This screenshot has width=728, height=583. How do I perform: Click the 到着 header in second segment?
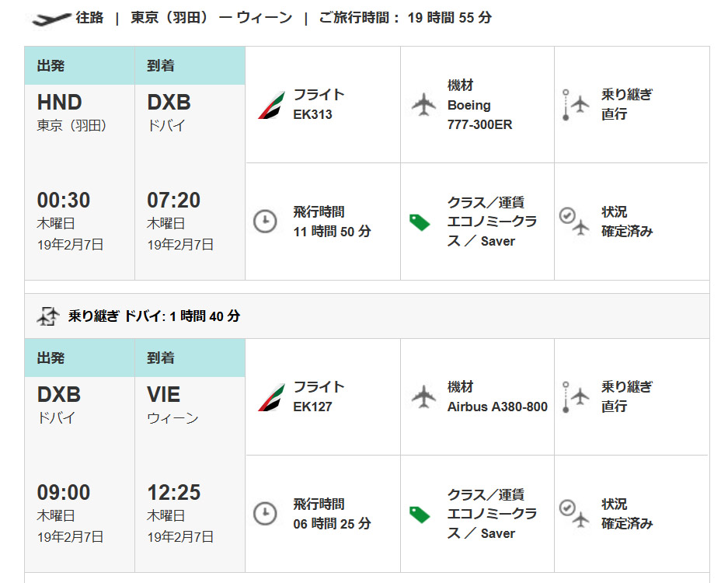pos(161,358)
